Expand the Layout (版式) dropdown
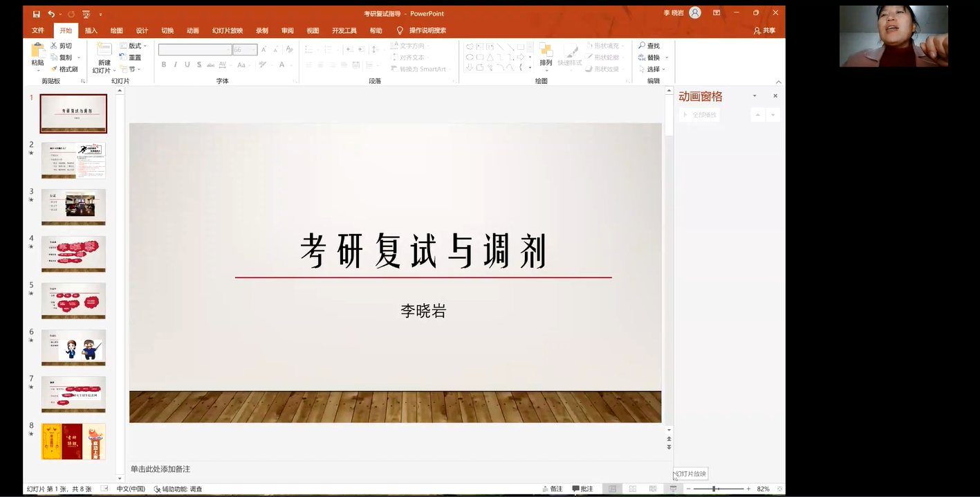The image size is (980, 497). (134, 46)
